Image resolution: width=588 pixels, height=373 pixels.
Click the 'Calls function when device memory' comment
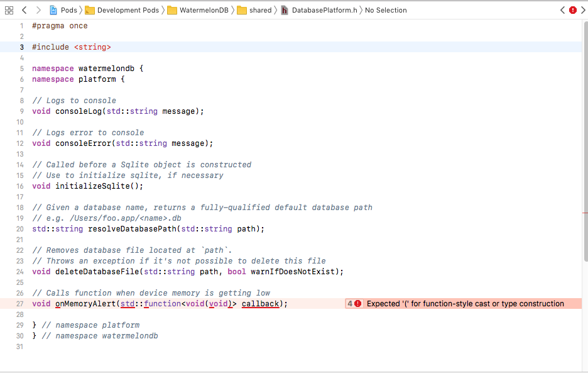point(151,293)
